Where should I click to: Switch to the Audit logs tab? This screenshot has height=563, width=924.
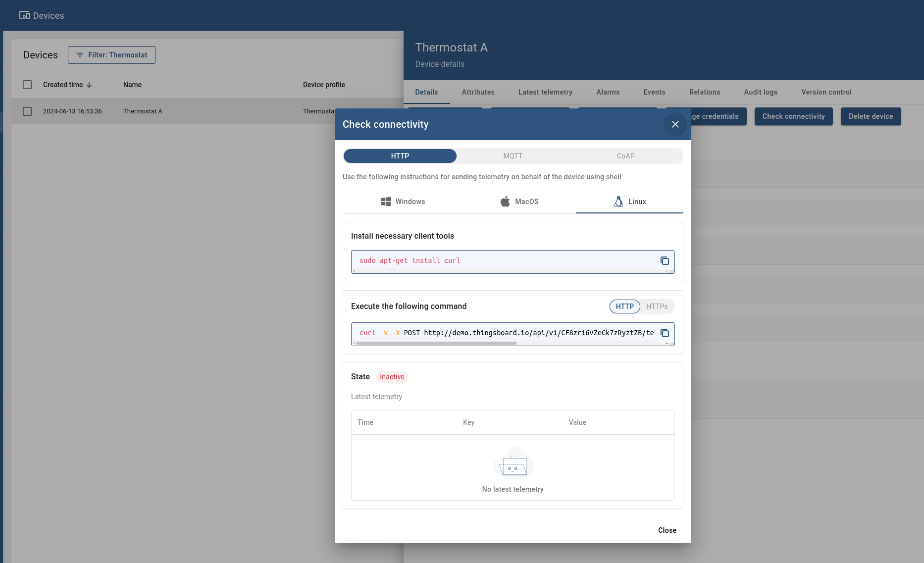(x=760, y=92)
